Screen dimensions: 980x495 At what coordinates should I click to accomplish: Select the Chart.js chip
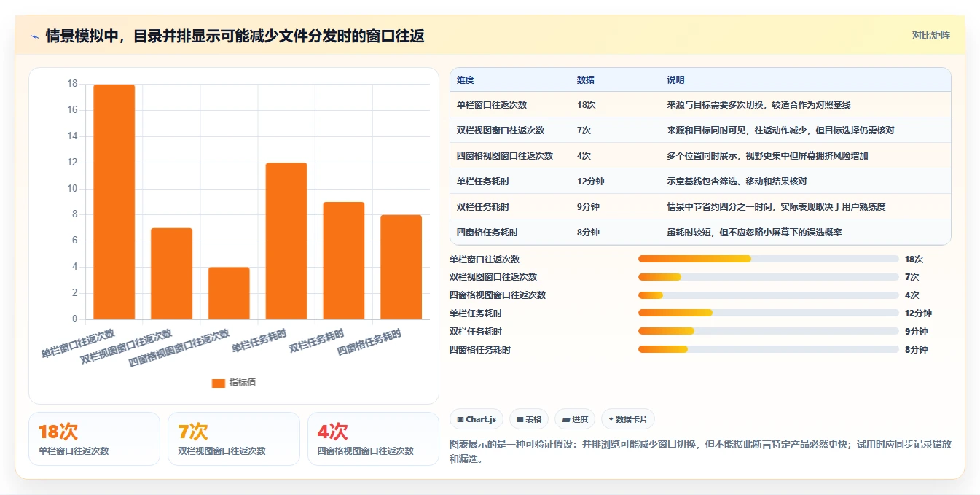(477, 419)
